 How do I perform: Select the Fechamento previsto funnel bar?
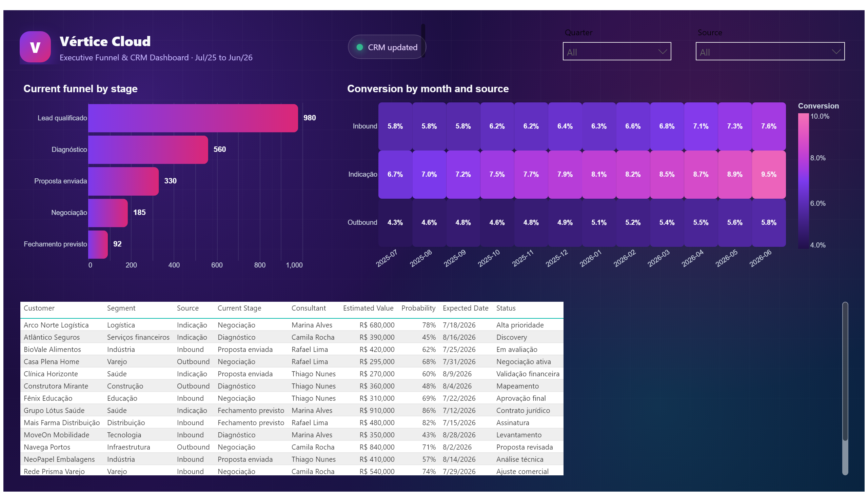(x=98, y=244)
